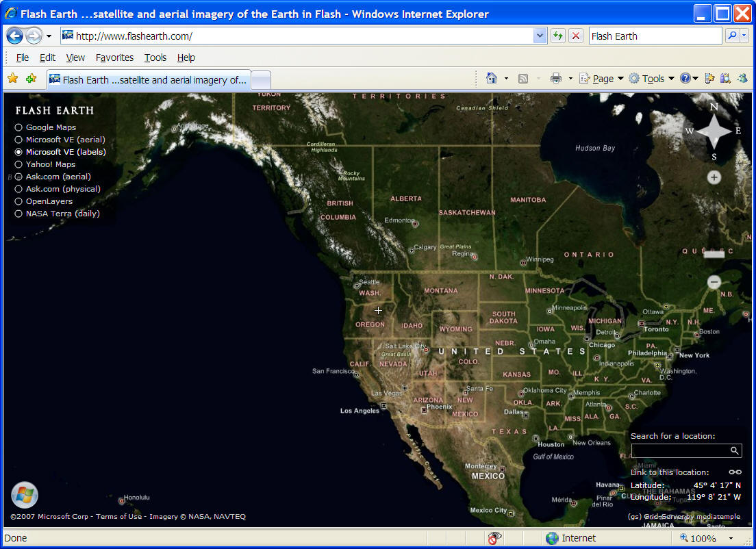Screen dimensions: 756x549
Task: Open the Page toolbar menu
Action: click(601, 79)
